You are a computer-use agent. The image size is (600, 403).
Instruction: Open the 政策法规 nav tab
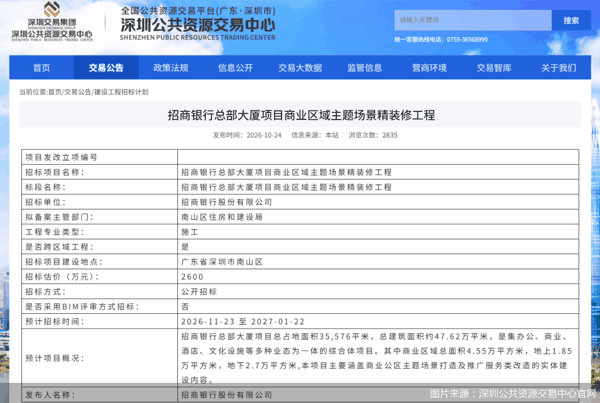pyautogui.click(x=171, y=68)
